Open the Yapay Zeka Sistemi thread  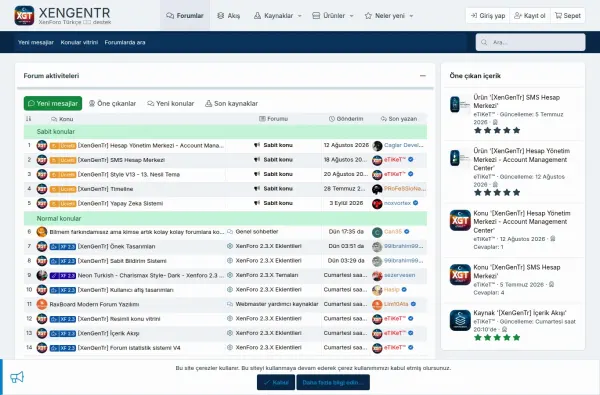click(x=120, y=204)
